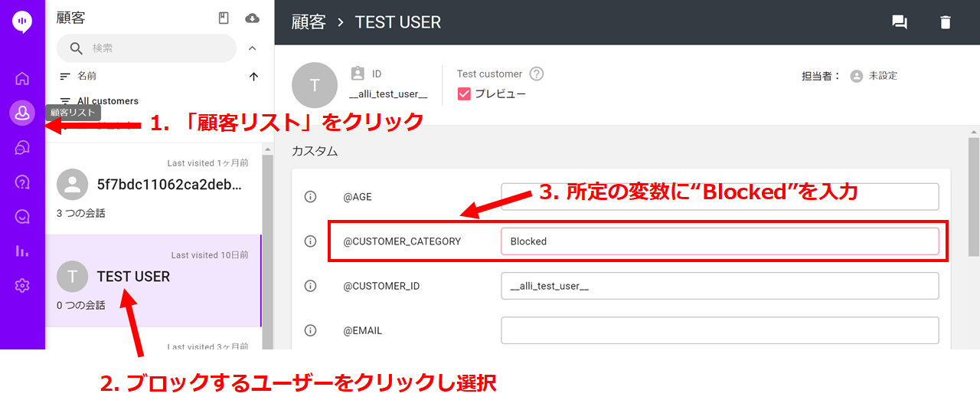Toggle the プレビュー checkbox

click(464, 93)
